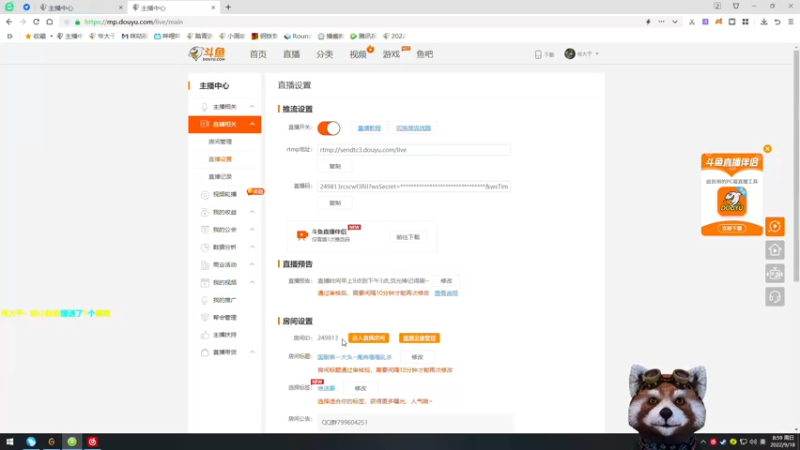Image resolution: width=800 pixels, height=450 pixels.
Task: Open Windows Start menu
Action: point(10,442)
